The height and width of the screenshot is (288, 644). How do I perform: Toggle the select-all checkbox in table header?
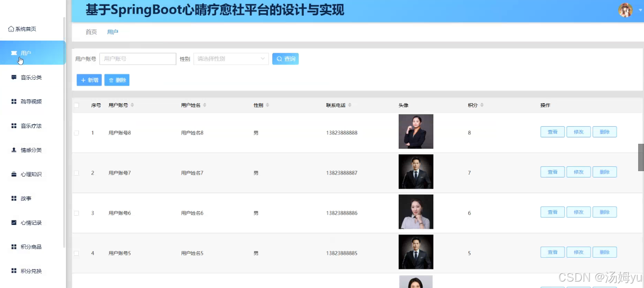(x=76, y=105)
